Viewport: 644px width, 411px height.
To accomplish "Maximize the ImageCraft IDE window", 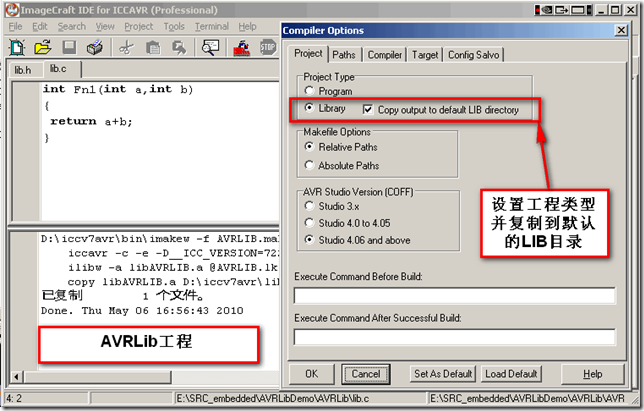I will (x=615, y=10).
